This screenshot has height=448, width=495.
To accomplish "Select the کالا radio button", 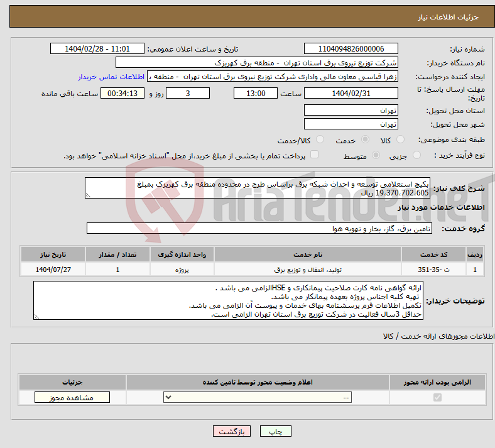I will coord(400,139).
